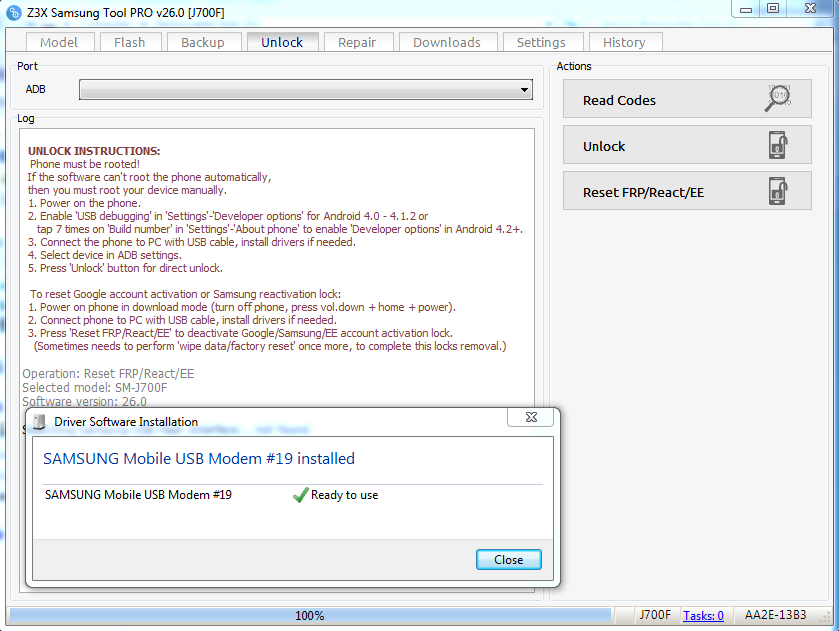Open the Model tab
This screenshot has height=631, width=839.
click(59, 42)
